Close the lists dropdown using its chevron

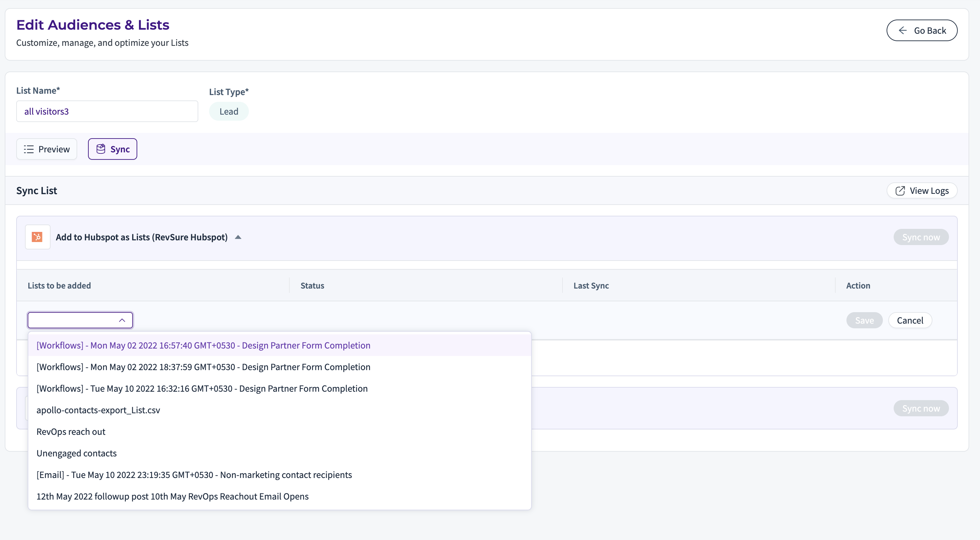pos(122,320)
